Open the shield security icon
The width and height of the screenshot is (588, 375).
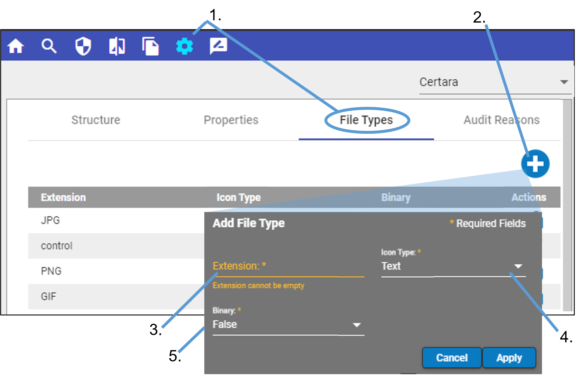click(83, 46)
